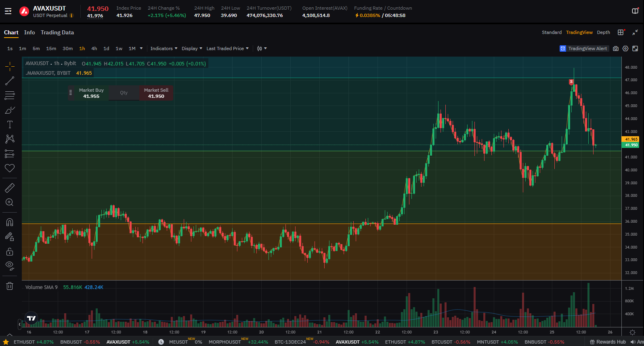Select the trend line drawing tool

pos(10,81)
